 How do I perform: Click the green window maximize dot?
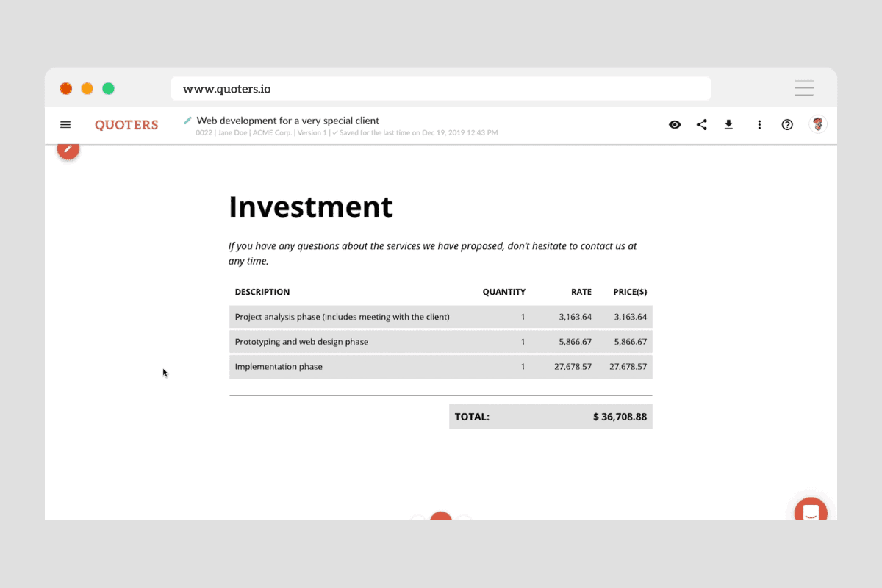(108, 89)
